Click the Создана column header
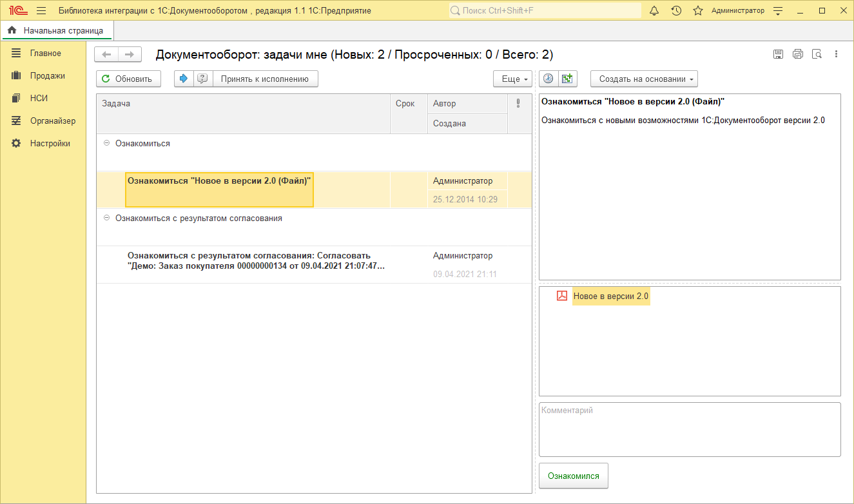 pyautogui.click(x=467, y=124)
